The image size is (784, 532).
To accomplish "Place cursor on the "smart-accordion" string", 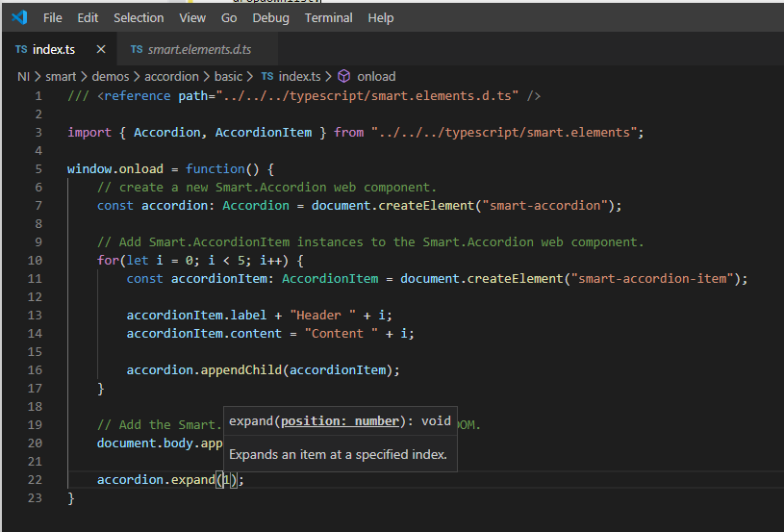I will [546, 205].
